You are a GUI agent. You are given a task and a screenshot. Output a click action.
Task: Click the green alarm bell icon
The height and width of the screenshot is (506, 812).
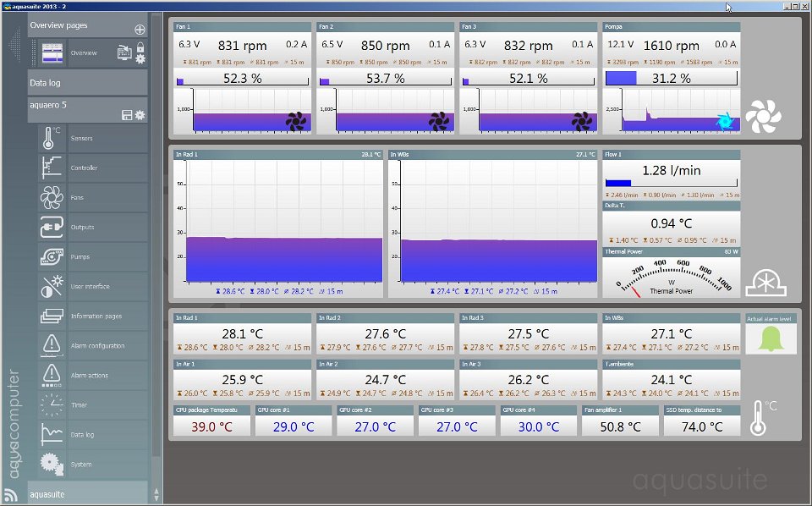tap(771, 339)
